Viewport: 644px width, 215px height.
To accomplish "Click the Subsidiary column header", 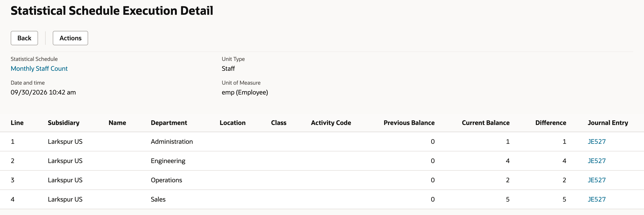I will click(64, 123).
